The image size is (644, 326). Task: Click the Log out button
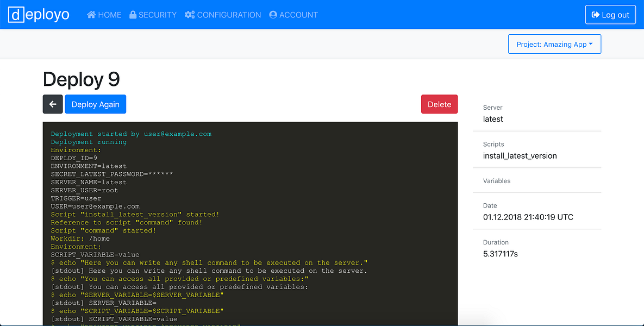(610, 15)
